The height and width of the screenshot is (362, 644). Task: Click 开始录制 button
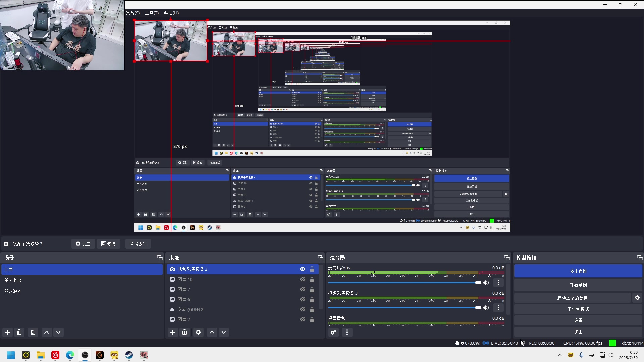coord(578,285)
